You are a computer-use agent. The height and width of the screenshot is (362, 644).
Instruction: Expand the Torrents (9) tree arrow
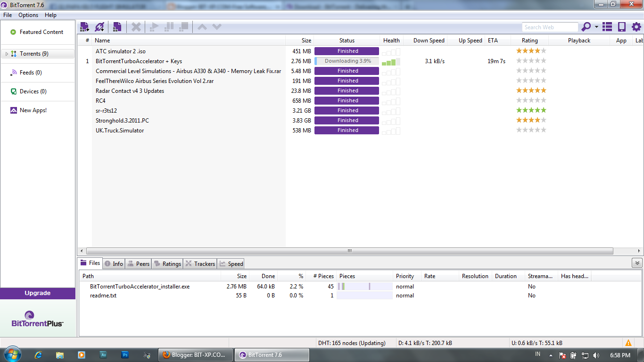6,54
